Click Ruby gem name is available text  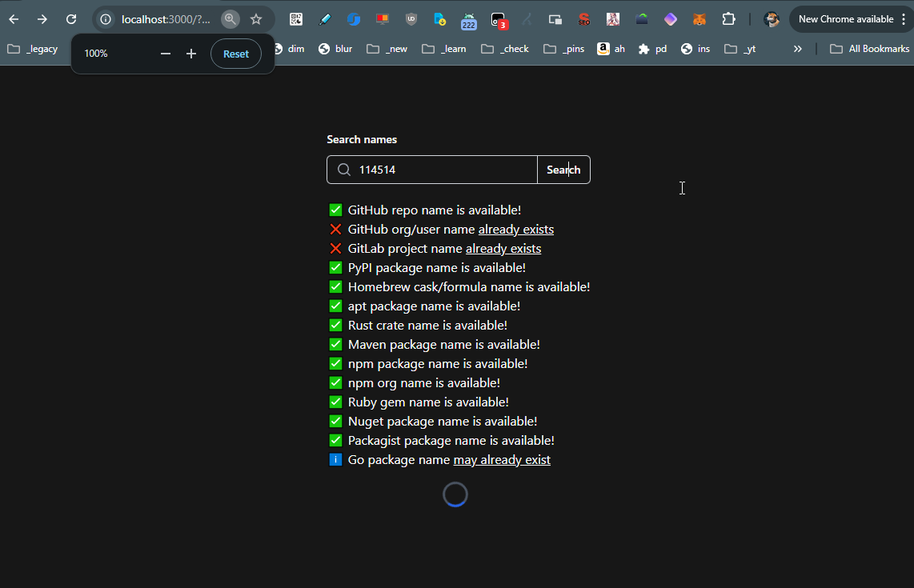tap(428, 402)
